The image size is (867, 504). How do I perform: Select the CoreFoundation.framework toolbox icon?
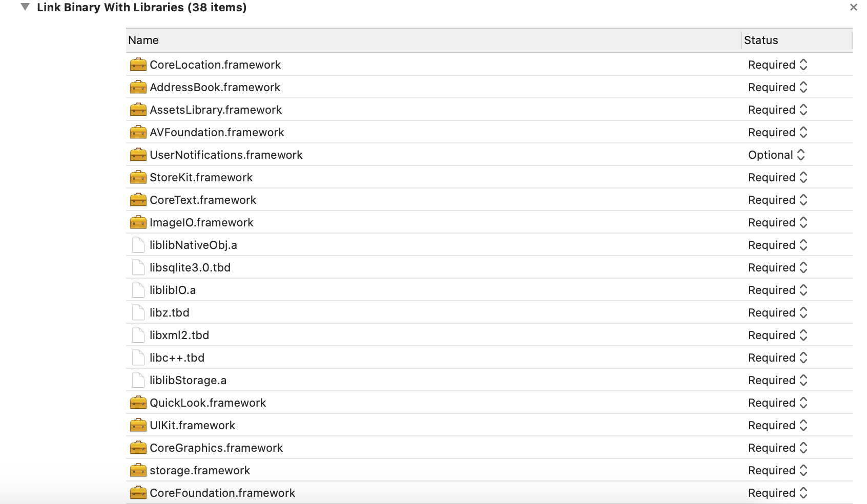[138, 493]
